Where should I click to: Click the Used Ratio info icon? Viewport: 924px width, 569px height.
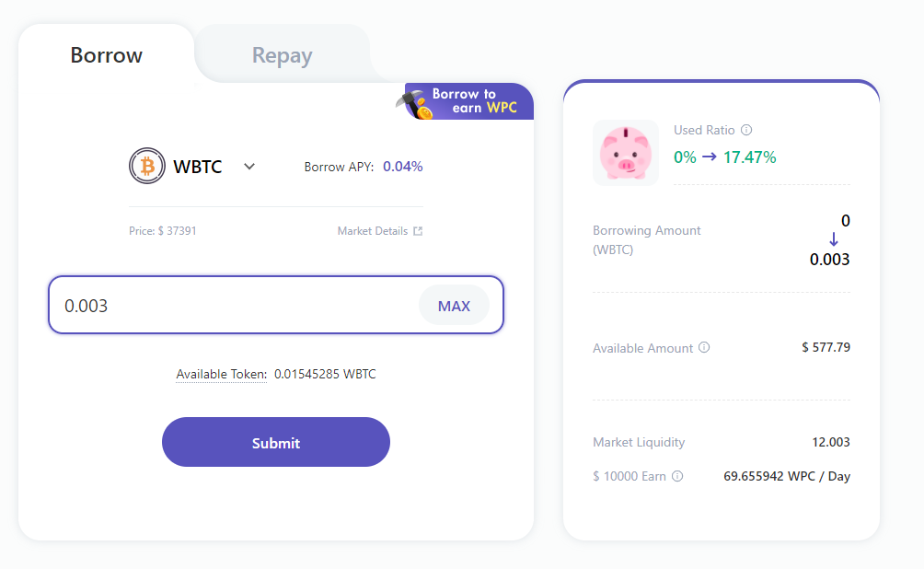(x=746, y=130)
